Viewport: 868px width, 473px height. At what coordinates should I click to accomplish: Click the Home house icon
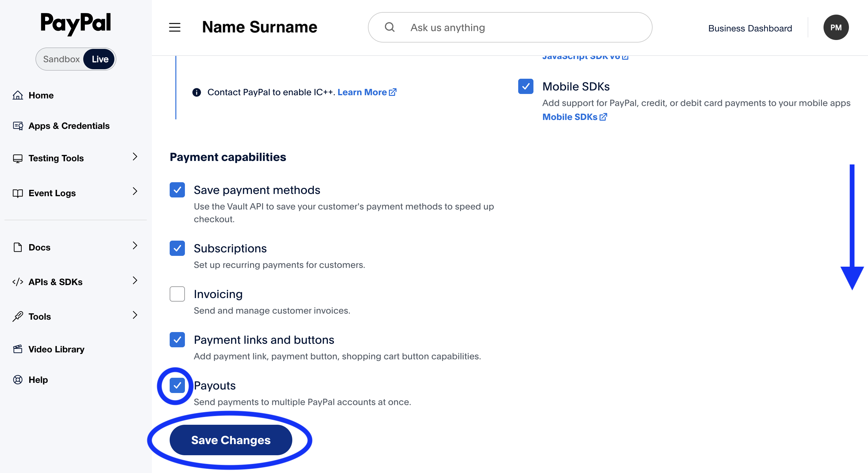coord(18,95)
